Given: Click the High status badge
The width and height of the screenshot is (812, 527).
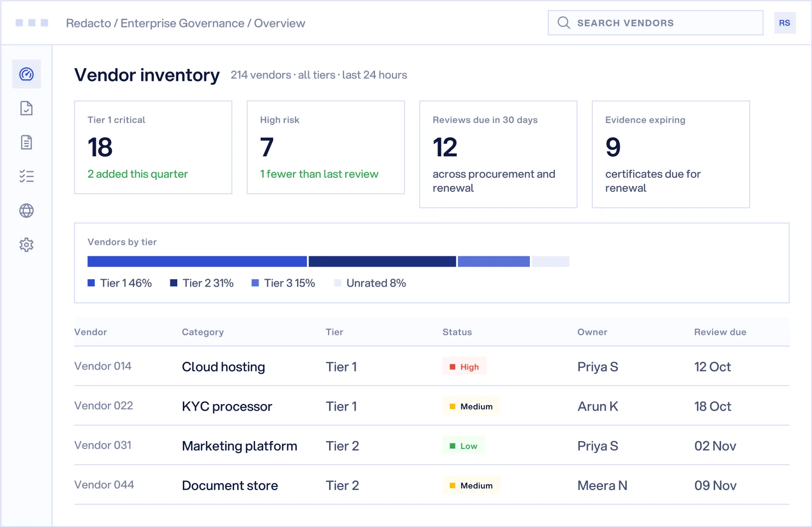Looking at the screenshot, I should tap(464, 367).
